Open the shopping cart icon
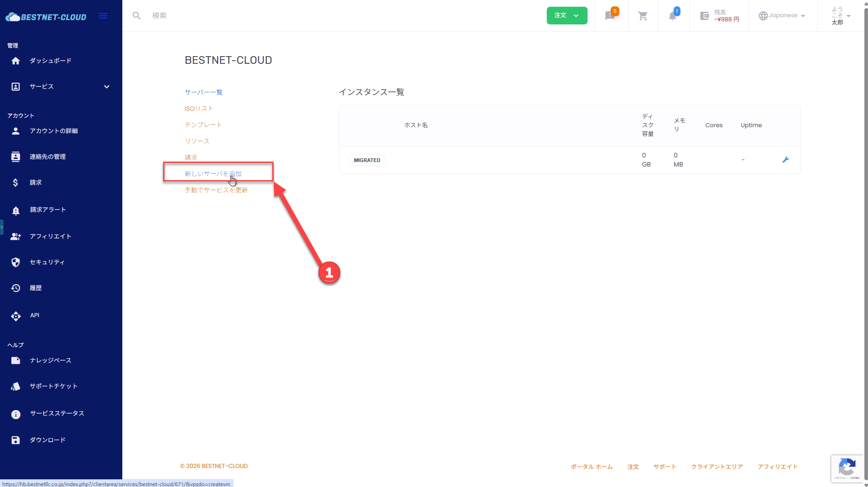 pos(642,16)
